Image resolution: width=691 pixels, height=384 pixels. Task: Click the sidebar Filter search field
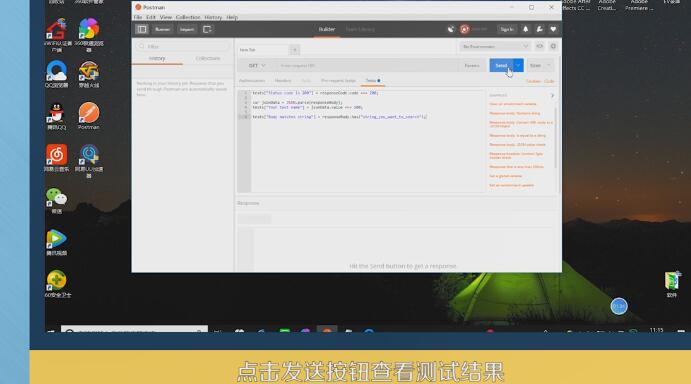(x=183, y=46)
